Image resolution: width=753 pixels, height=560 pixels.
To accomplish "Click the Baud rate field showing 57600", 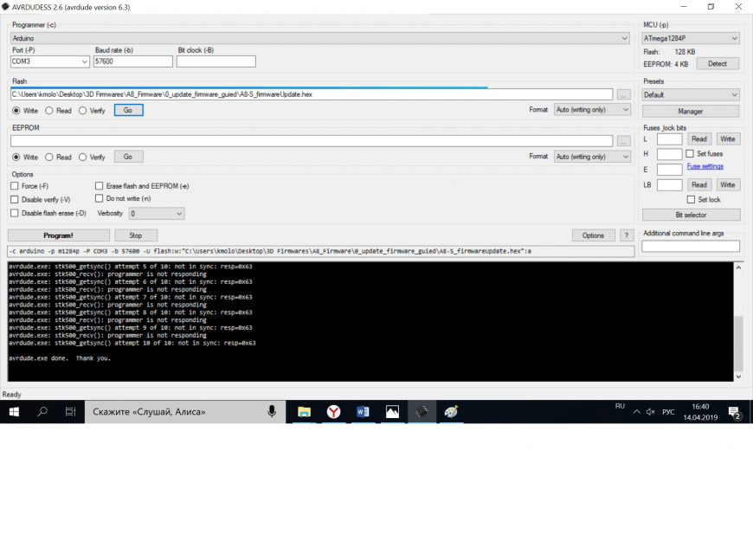I will (x=133, y=61).
